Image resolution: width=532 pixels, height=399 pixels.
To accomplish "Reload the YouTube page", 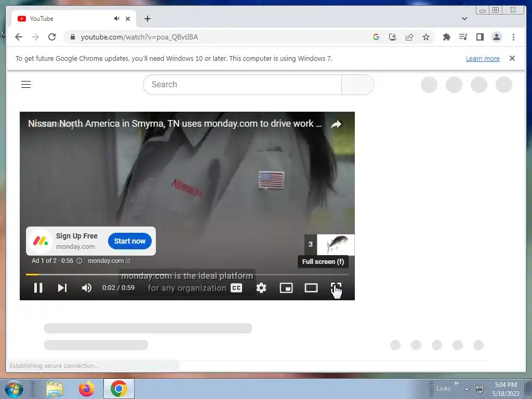I will pos(52,37).
